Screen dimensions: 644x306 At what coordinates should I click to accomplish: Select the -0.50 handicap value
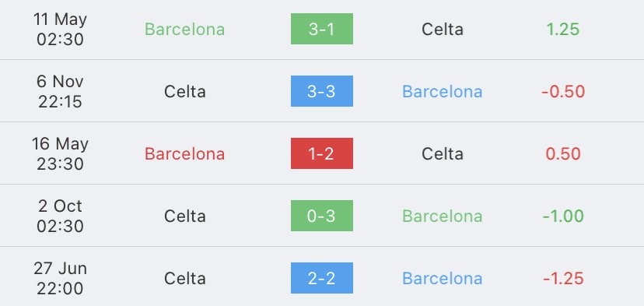tap(563, 91)
